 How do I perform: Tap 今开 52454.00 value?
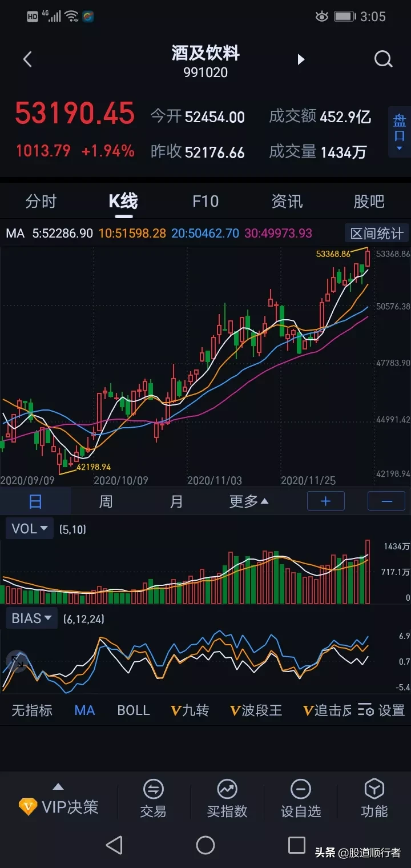[215, 117]
